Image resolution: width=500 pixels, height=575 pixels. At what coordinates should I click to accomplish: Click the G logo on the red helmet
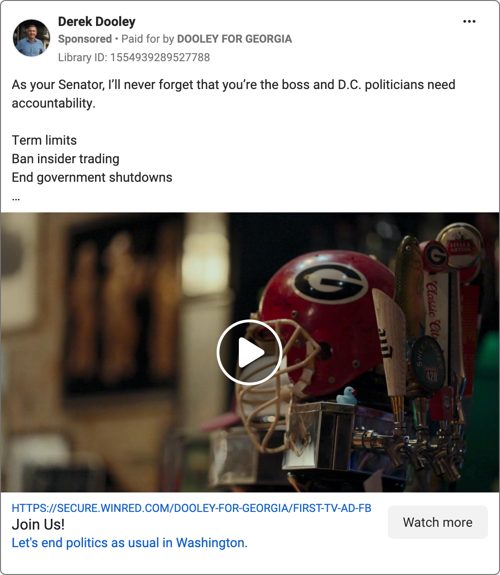click(331, 283)
